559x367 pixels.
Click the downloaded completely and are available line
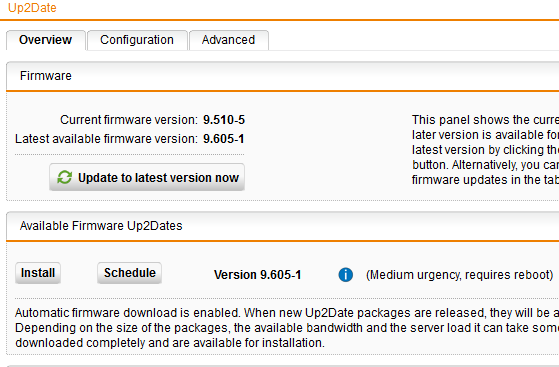click(x=170, y=343)
